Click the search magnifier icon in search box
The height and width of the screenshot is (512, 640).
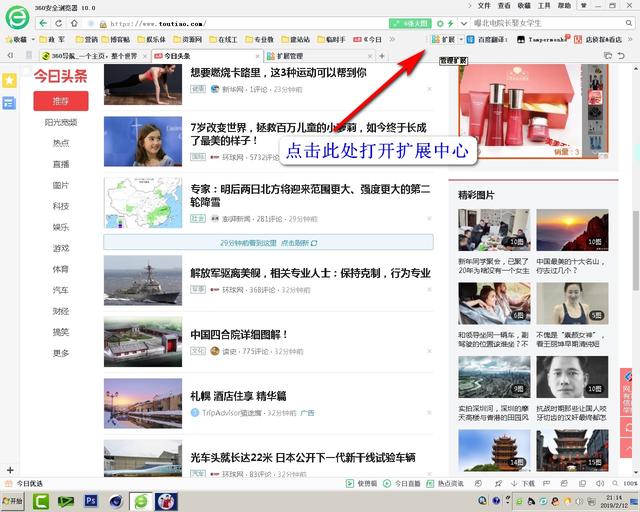[x=629, y=23]
